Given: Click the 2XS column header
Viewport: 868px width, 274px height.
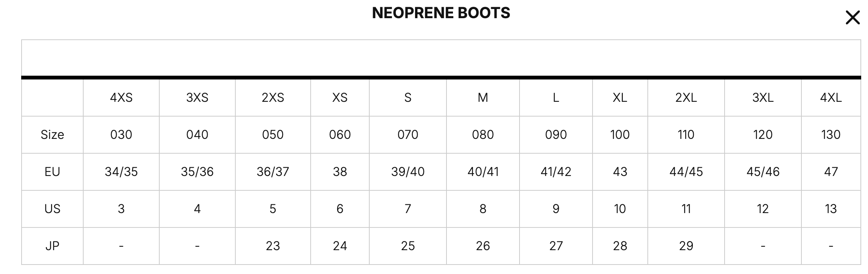Looking at the screenshot, I should tap(273, 98).
